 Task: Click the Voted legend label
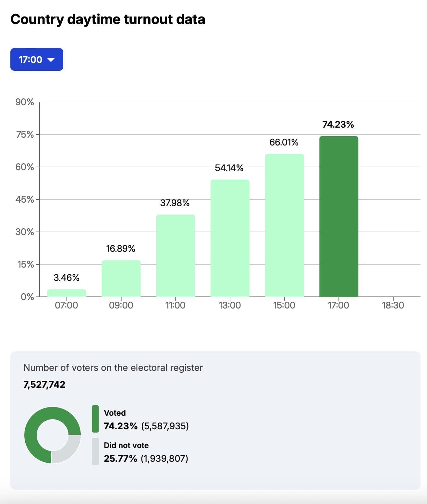pos(115,413)
